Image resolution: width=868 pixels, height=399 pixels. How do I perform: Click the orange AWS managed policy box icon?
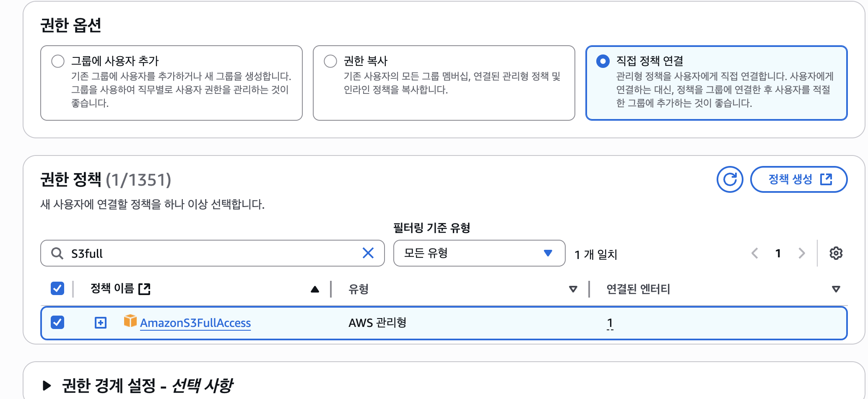[x=130, y=321]
